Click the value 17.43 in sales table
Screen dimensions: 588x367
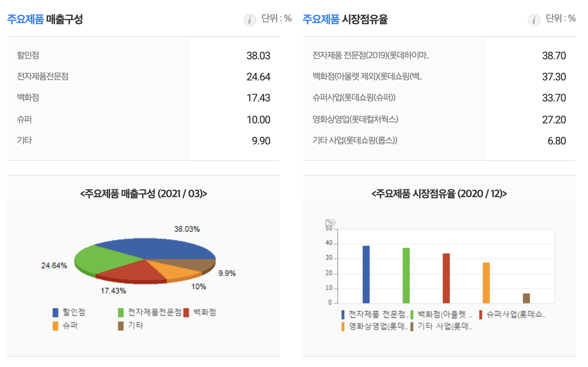pos(258,98)
